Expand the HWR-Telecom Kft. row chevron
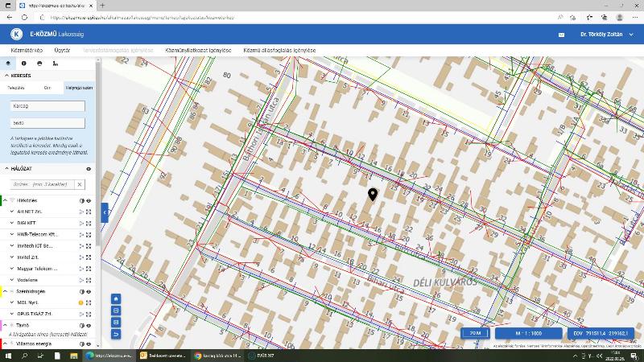Image resolution: width=644 pixels, height=362 pixels. [12, 234]
